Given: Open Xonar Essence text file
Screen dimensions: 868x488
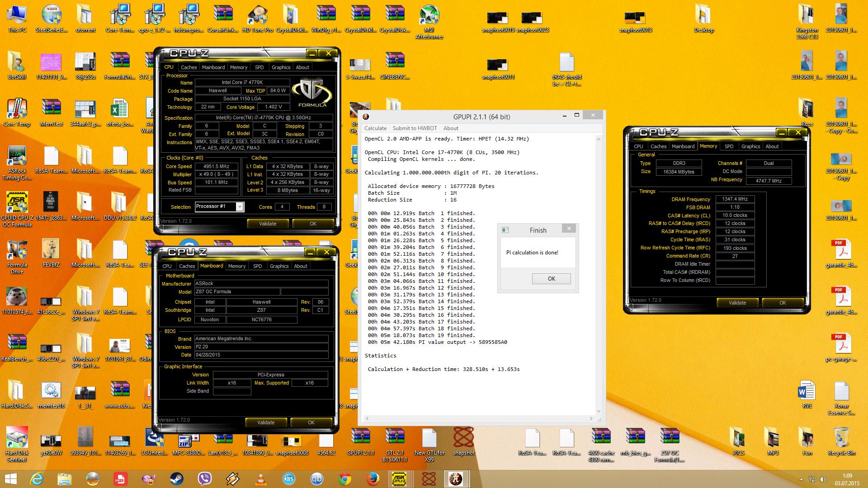Looking at the screenshot, I should 841,397.
